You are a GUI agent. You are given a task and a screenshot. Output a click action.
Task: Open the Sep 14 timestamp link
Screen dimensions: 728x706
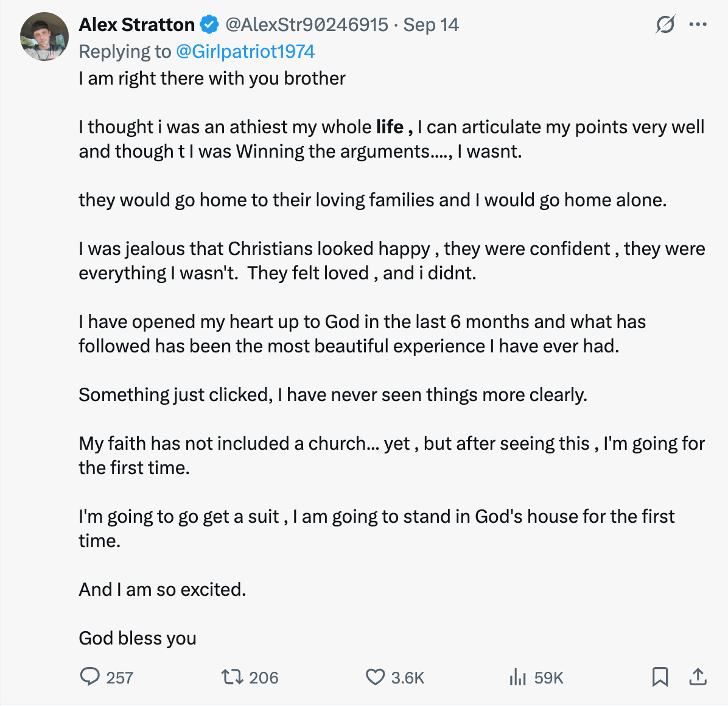point(431,25)
